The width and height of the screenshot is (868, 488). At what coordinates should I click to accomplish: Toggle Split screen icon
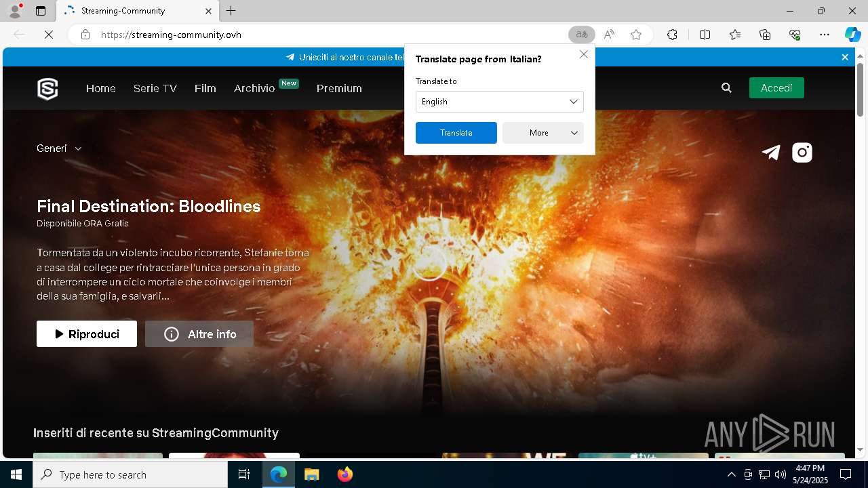click(x=705, y=35)
